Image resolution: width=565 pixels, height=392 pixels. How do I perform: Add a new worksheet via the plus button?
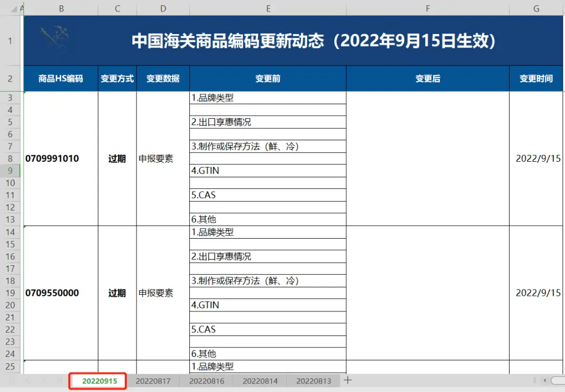(347, 380)
